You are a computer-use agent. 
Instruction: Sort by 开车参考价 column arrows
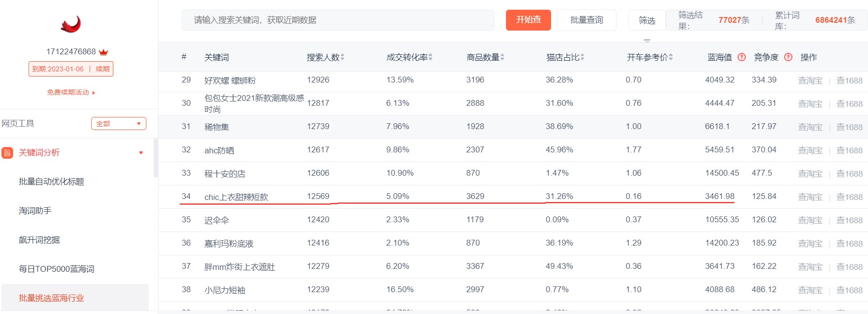[x=671, y=57]
